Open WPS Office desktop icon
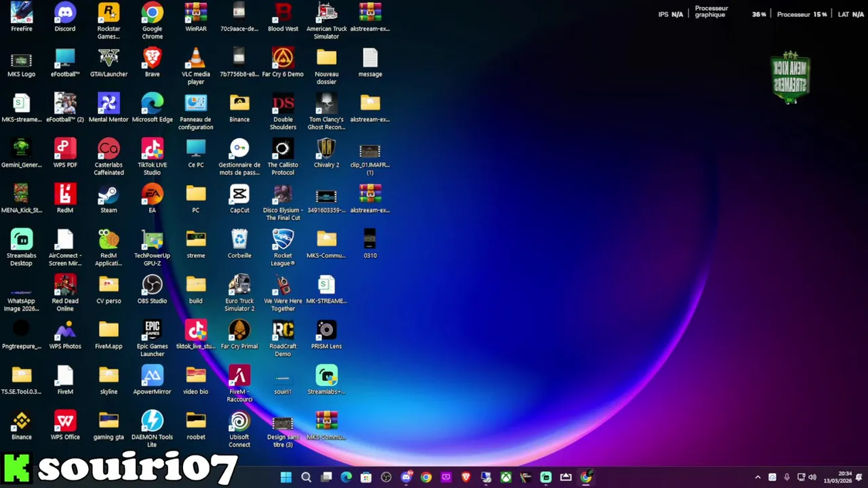 point(65,426)
